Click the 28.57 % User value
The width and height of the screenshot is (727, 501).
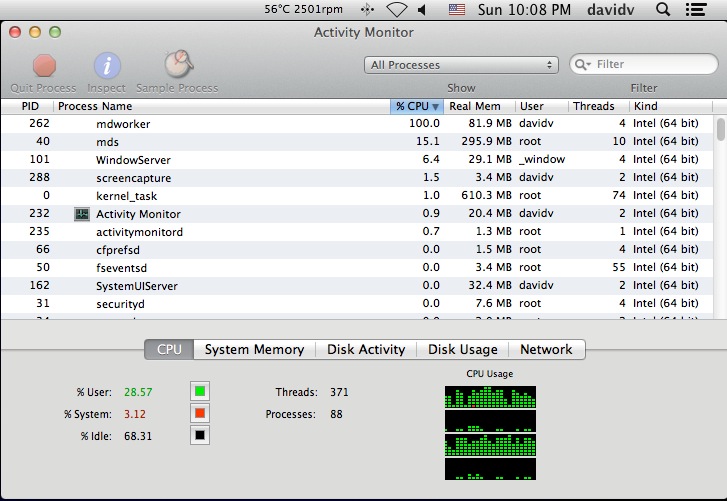click(138, 392)
